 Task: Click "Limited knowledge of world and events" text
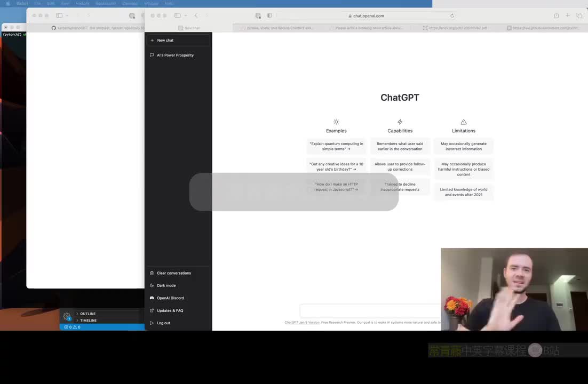click(464, 192)
